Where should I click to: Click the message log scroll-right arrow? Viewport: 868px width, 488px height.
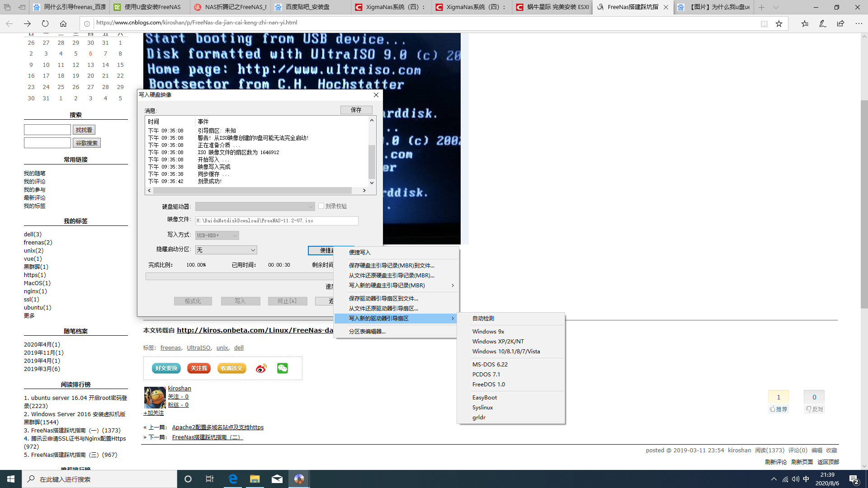[x=364, y=191]
